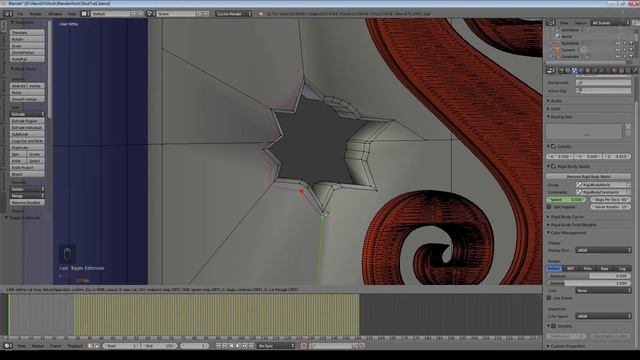Toggle the Gravity checkbox
Image resolution: width=640 pixels, height=360 pixels.
click(x=553, y=147)
